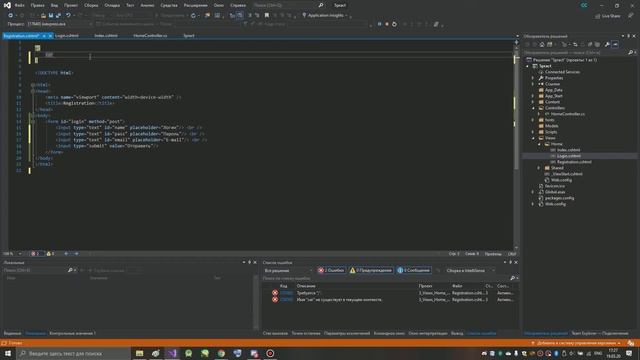Toggle the Предупреждения warnings filter
The width and height of the screenshot is (640, 360).
click(x=371, y=270)
